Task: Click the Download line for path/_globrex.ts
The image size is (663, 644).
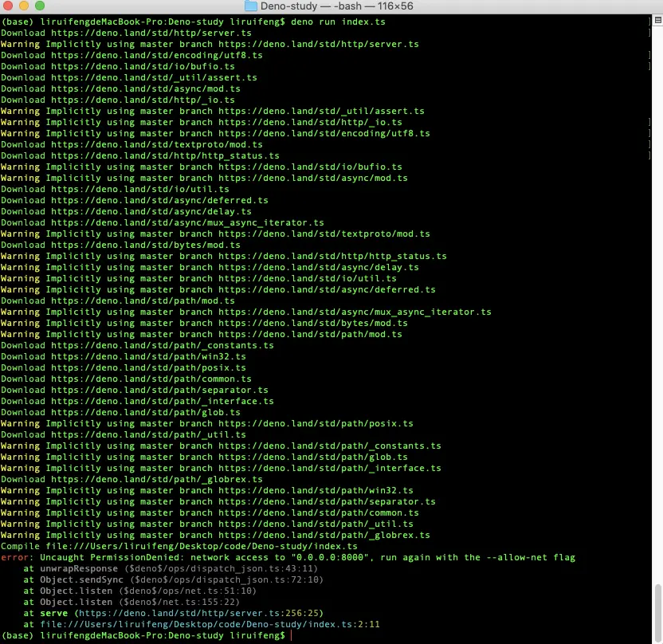Action: point(131,480)
